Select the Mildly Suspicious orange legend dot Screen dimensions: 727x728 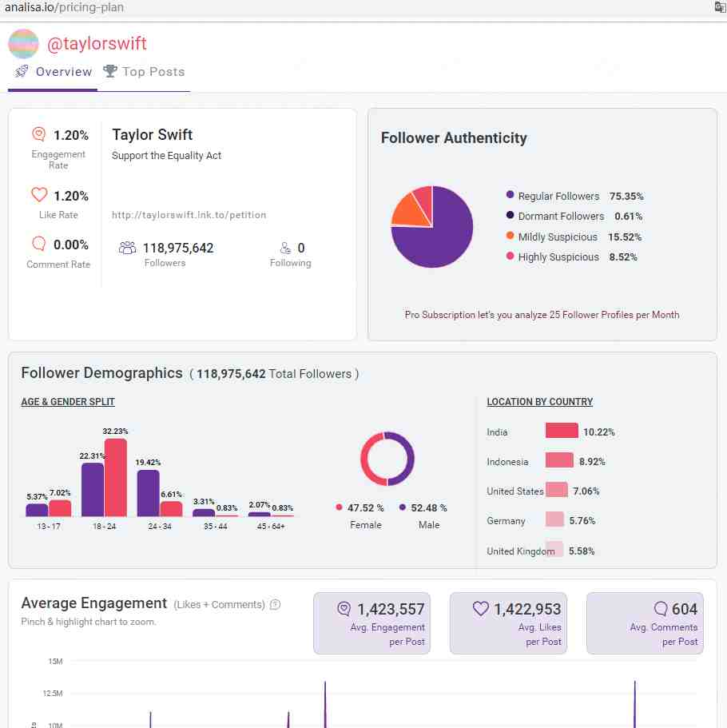pos(510,236)
